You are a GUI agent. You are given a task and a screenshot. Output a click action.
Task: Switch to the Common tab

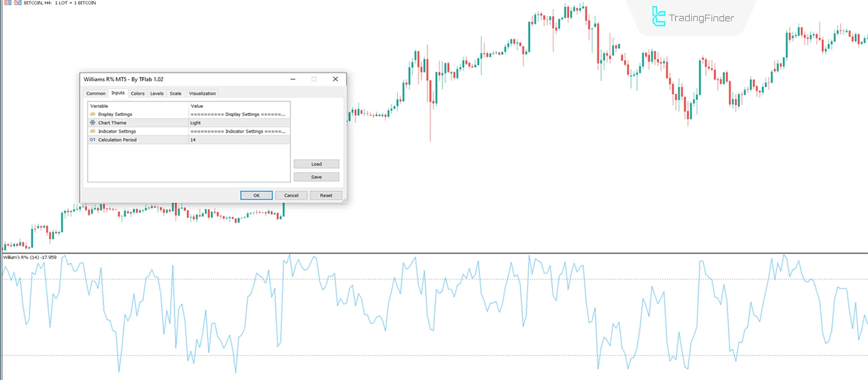click(96, 93)
